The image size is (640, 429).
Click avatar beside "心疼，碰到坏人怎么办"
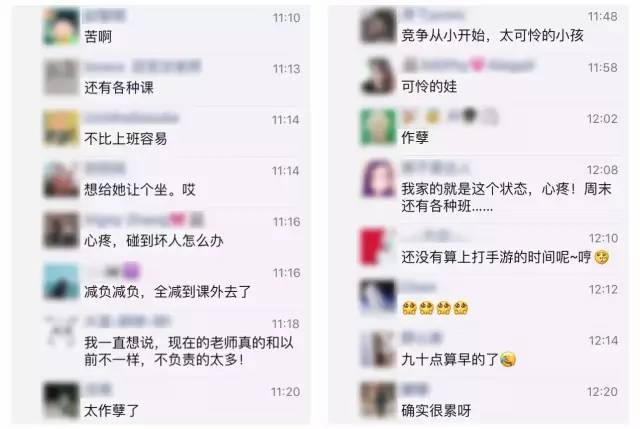pyautogui.click(x=61, y=230)
